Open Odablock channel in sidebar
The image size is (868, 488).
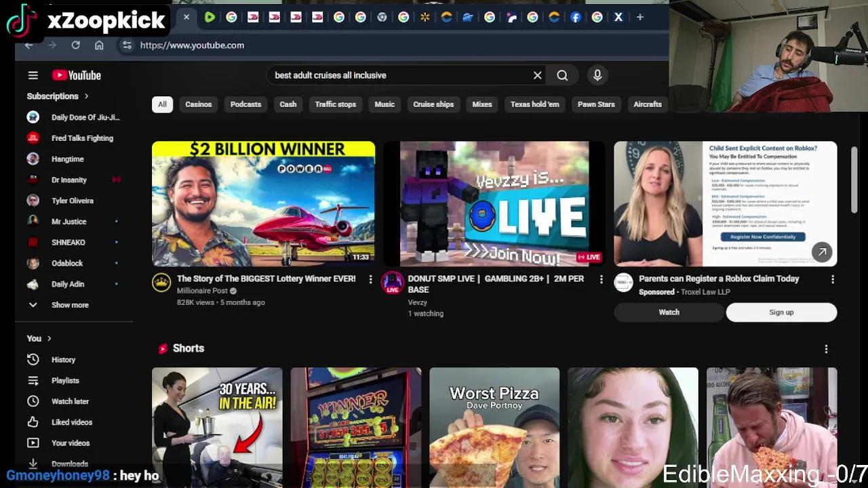coord(67,263)
